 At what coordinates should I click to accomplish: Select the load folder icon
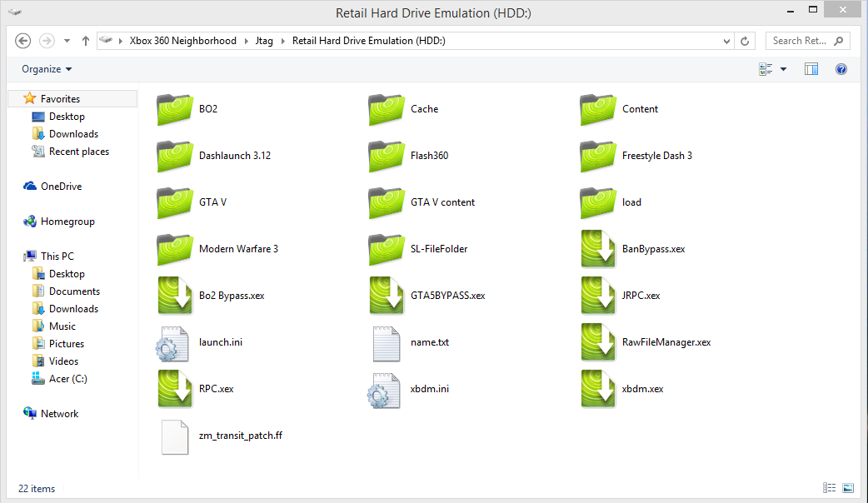pyautogui.click(x=598, y=202)
